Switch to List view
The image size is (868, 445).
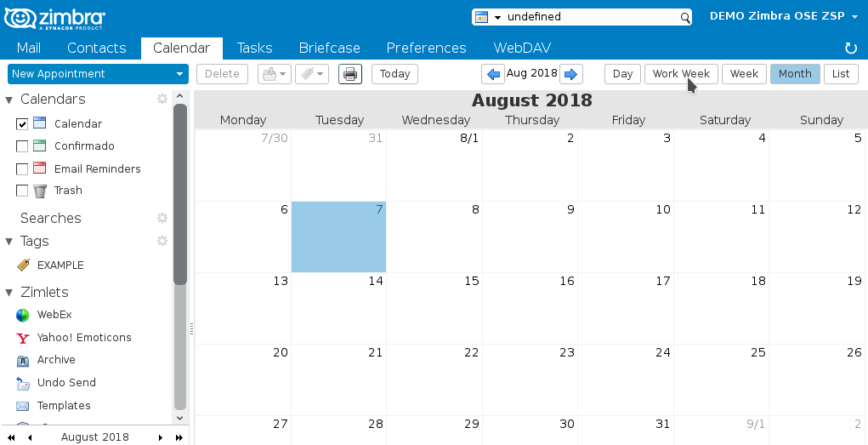pyautogui.click(x=841, y=74)
